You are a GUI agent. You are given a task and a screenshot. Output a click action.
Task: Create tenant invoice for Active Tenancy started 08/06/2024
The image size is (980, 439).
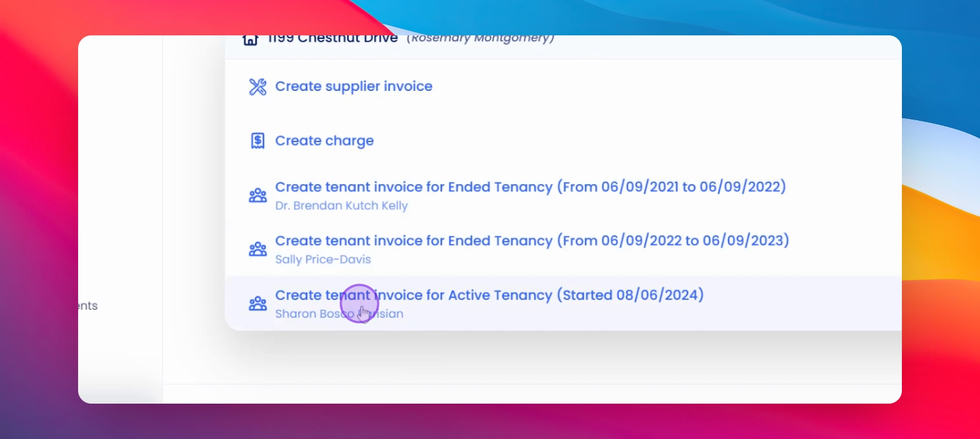(489, 295)
